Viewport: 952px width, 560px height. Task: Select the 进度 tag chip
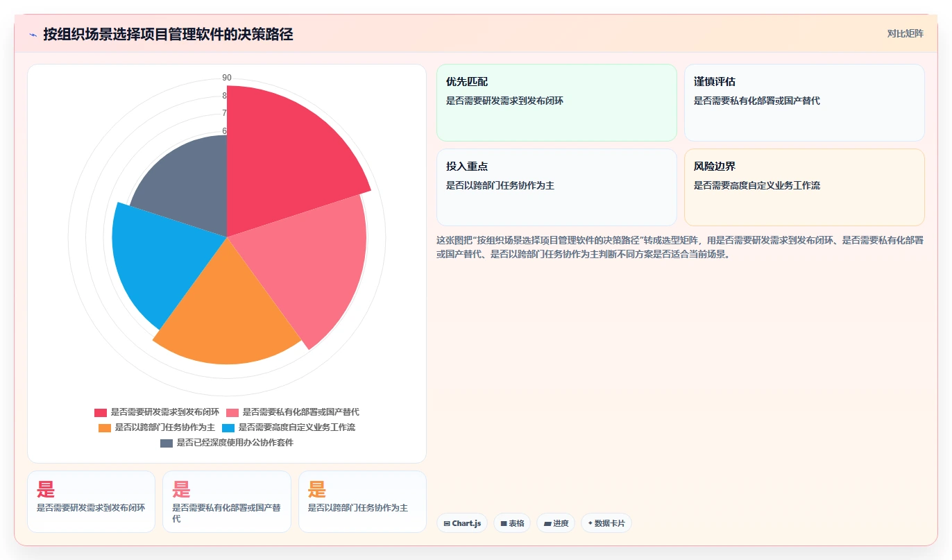pyautogui.click(x=556, y=523)
